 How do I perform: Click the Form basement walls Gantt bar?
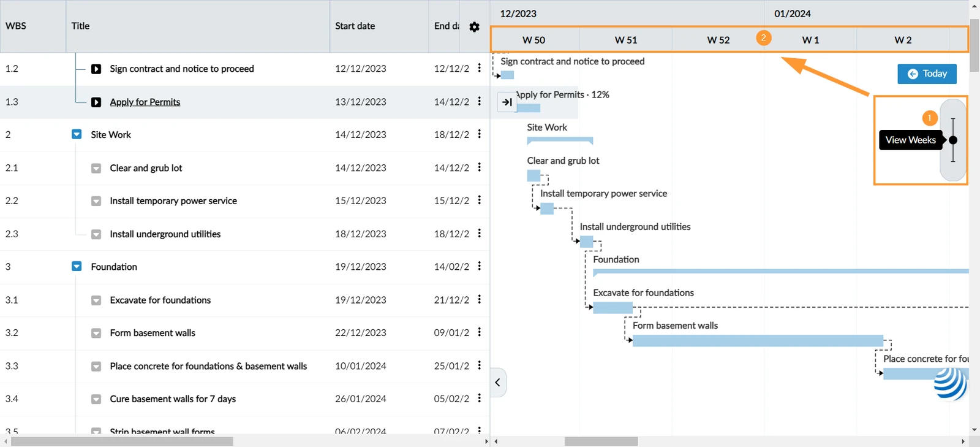(x=758, y=341)
